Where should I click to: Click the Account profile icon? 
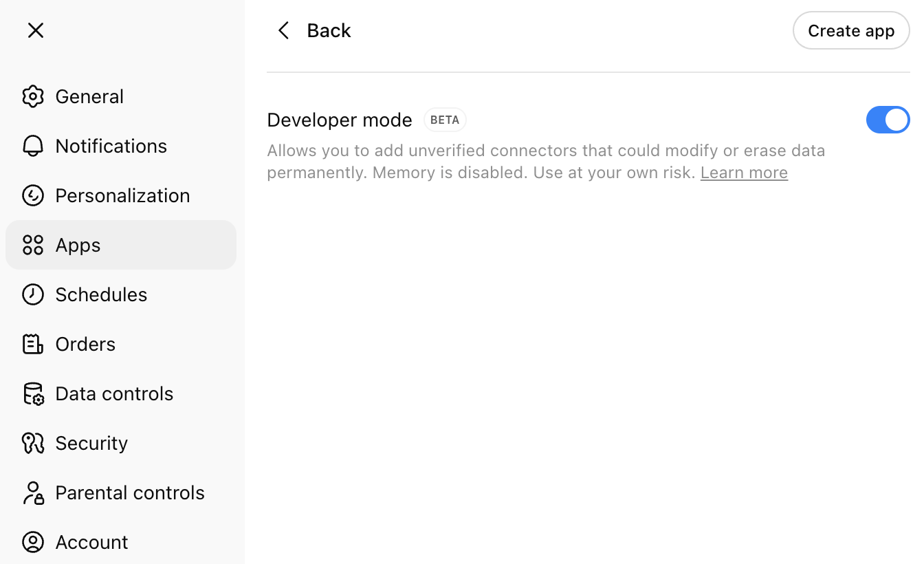click(32, 542)
